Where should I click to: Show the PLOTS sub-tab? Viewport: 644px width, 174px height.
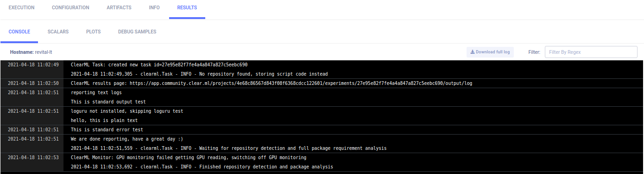click(x=94, y=32)
